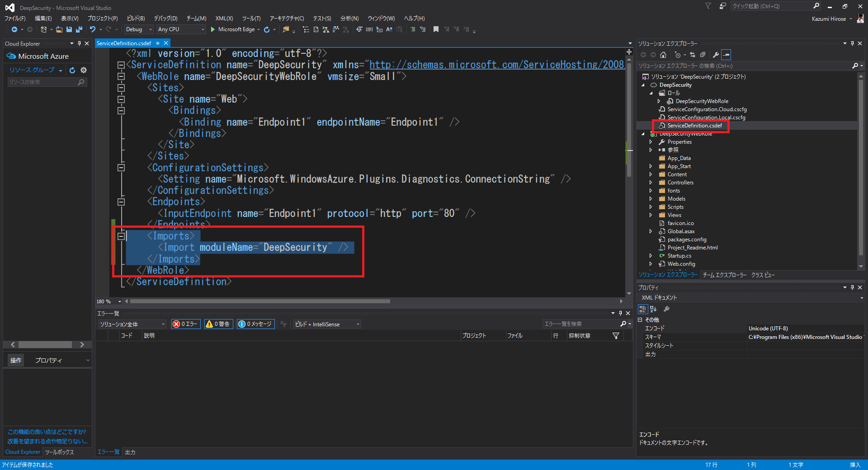868x470 pixels.
Task: Click the Microsoft Edge run target button
Action: point(235,29)
